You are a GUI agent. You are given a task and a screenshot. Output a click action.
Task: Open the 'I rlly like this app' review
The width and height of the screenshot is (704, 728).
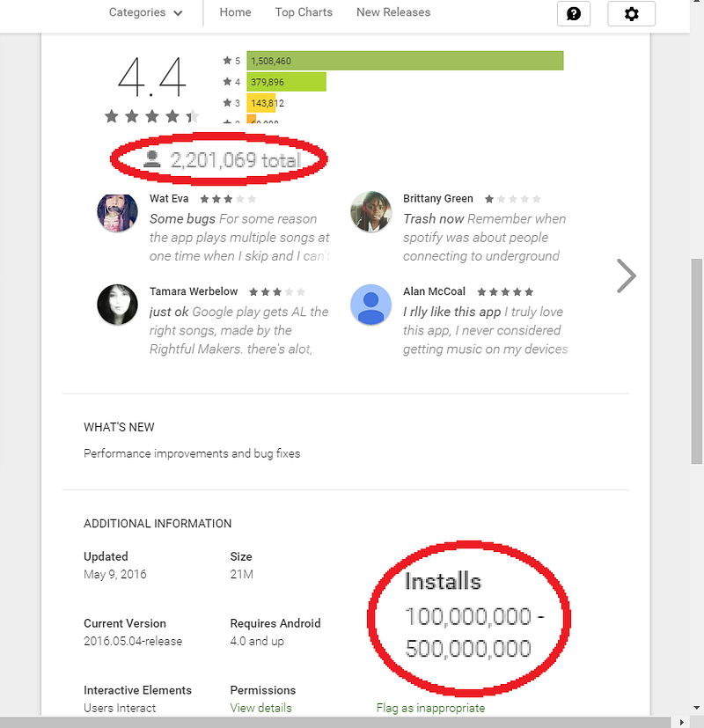click(486, 330)
